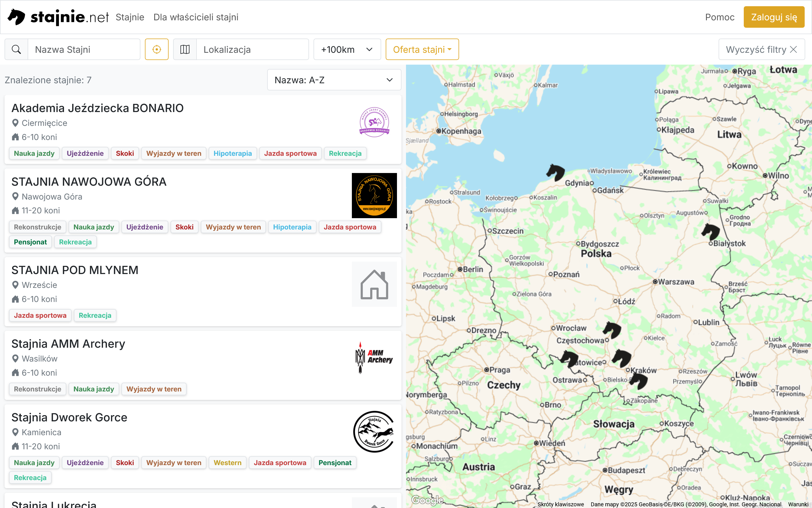Click Skoki tag on Dworek Gorce card

(125, 462)
